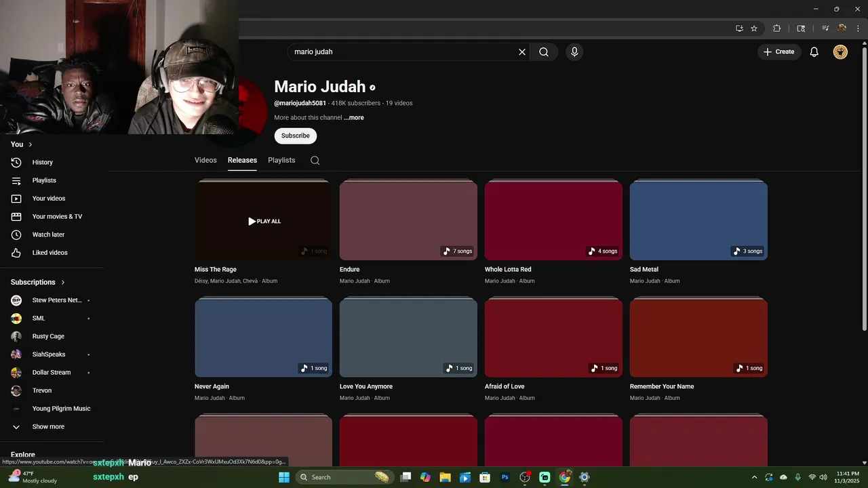Viewport: 868px width, 488px height.
Task: Open the Never Again album thumbnail
Action: pyautogui.click(x=263, y=338)
